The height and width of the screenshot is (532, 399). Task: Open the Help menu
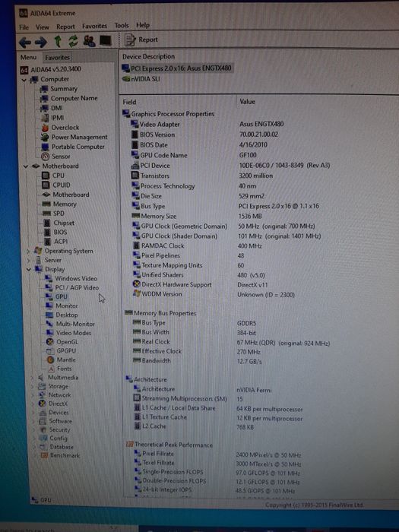click(x=143, y=25)
